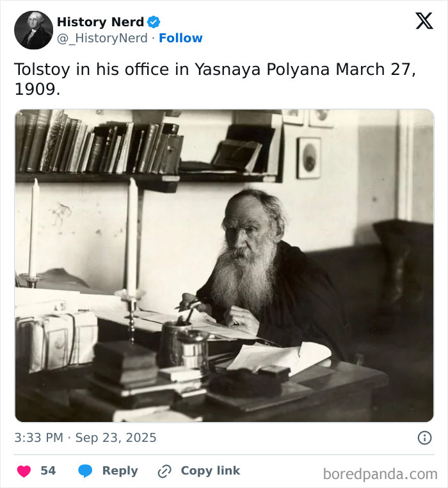Click the Sep 23, 2025 date

coord(116,438)
